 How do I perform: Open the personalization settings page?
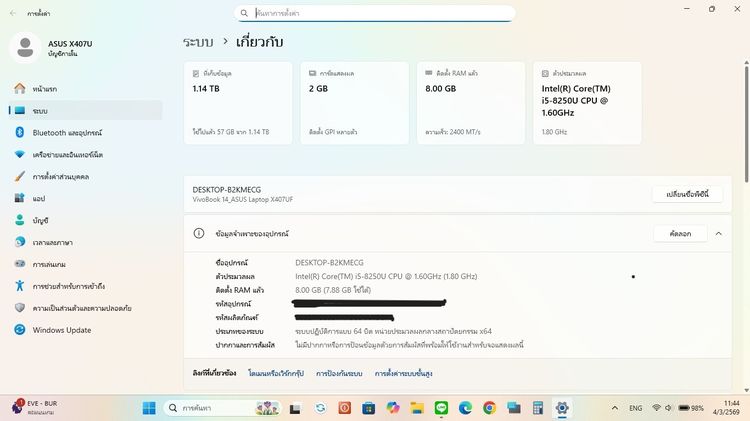coord(85,177)
